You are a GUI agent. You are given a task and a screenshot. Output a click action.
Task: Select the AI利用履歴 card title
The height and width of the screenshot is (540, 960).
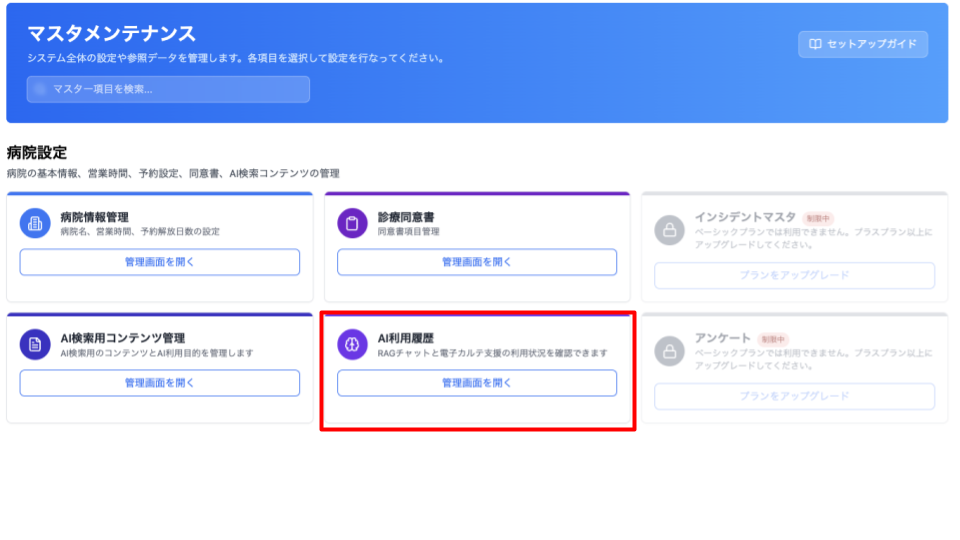(x=405, y=339)
